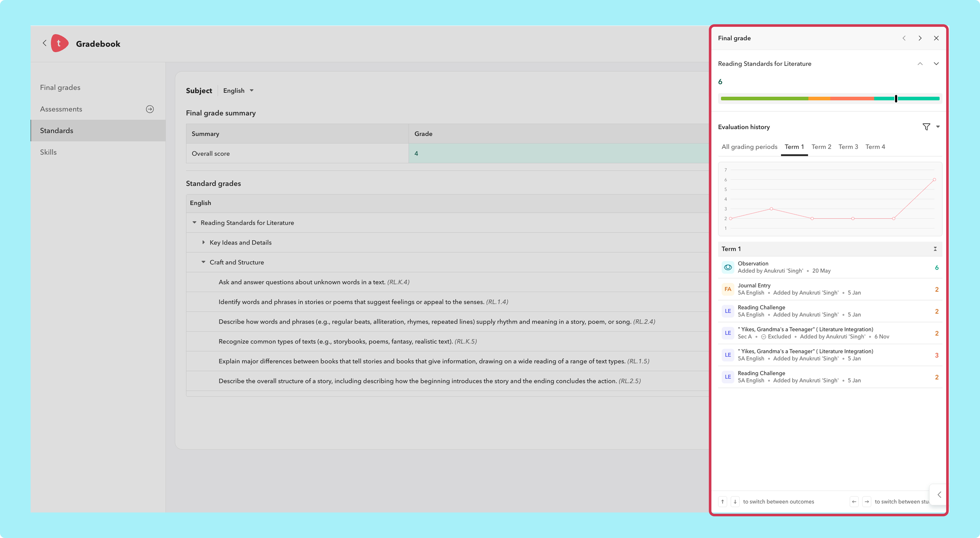This screenshot has height=538, width=980.
Task: Open the English subject dropdown
Action: click(238, 91)
